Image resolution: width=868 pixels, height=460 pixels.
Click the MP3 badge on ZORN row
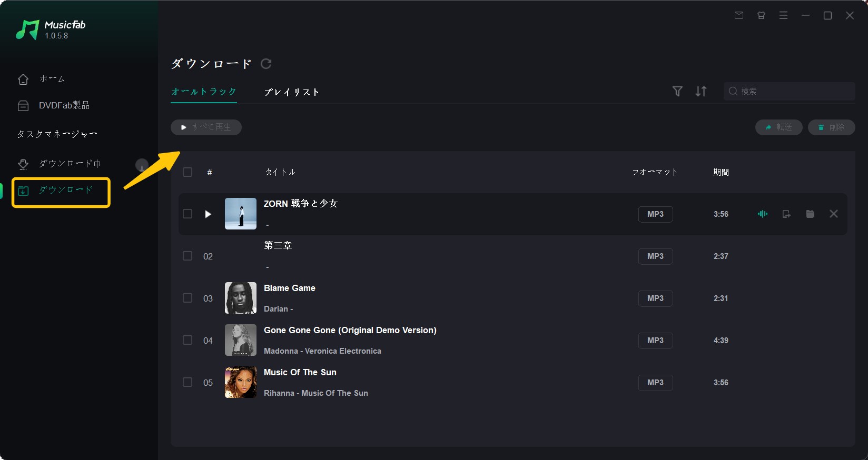tap(655, 214)
